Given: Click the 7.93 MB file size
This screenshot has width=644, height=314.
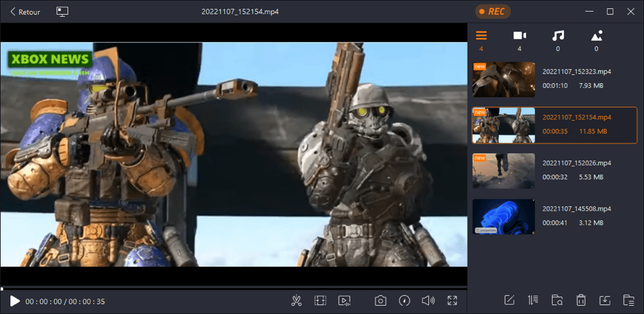Looking at the screenshot, I should click(591, 86).
